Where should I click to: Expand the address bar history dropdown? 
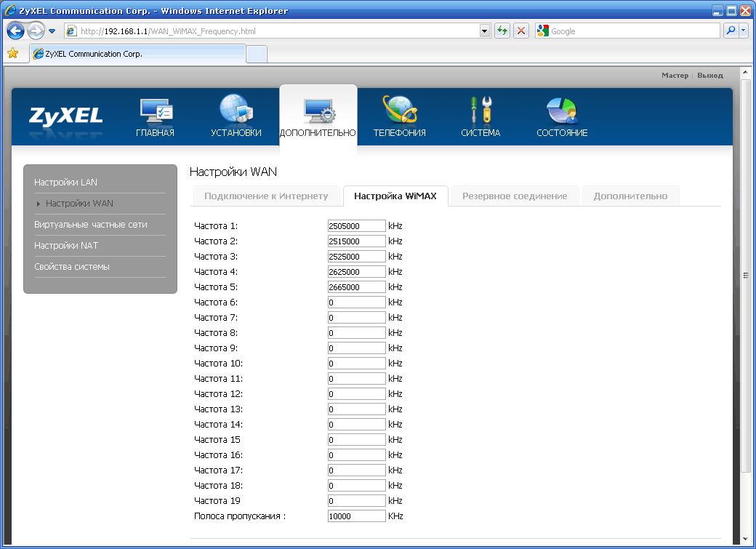485,31
